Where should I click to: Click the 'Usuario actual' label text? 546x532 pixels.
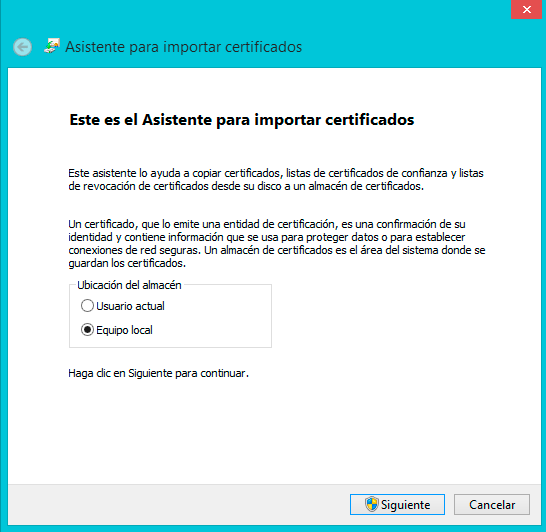coord(130,306)
